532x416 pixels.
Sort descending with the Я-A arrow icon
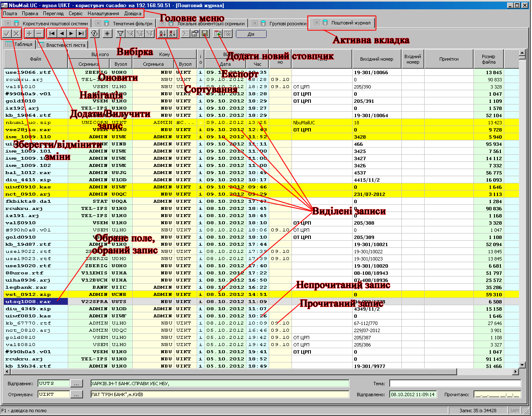[172, 33]
